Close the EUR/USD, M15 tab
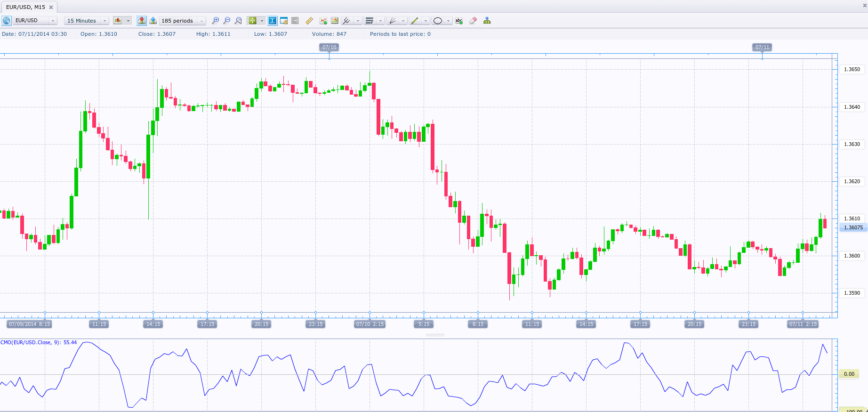This screenshot has width=868, height=412. tap(51, 8)
